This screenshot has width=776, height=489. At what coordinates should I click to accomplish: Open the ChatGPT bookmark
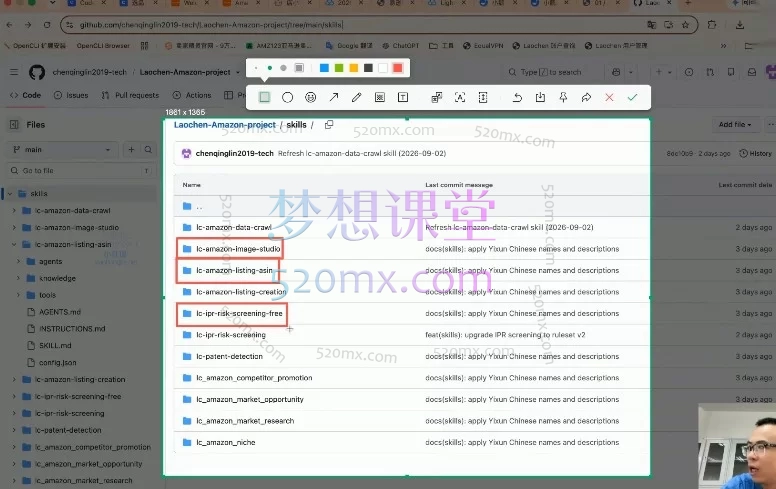pos(400,46)
